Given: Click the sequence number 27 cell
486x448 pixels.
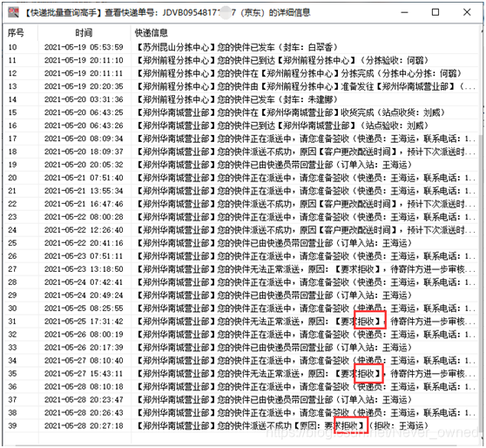Looking at the screenshot, I should coord(12,269).
